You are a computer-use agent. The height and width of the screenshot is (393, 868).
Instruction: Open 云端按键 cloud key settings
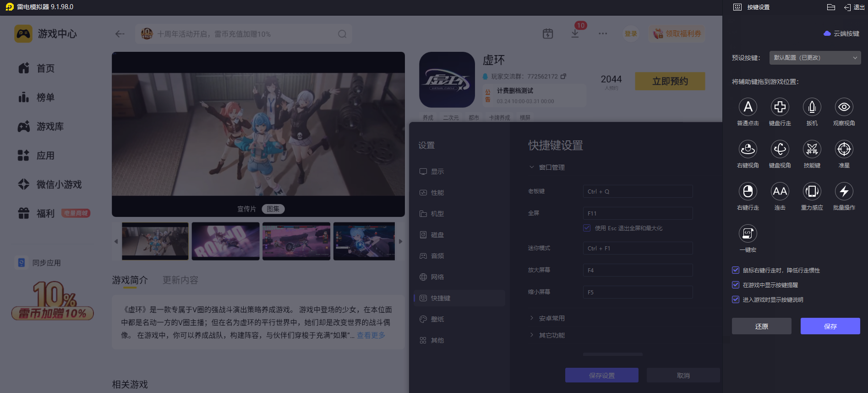(x=841, y=33)
